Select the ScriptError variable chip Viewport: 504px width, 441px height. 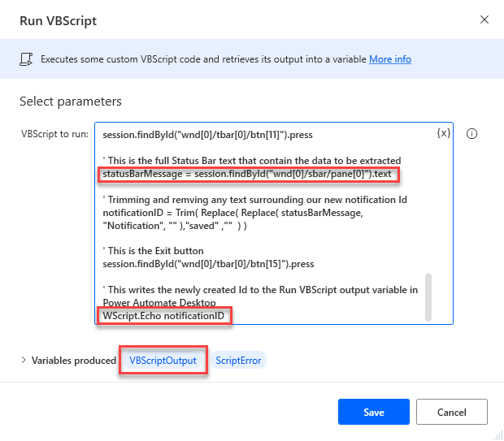click(238, 361)
